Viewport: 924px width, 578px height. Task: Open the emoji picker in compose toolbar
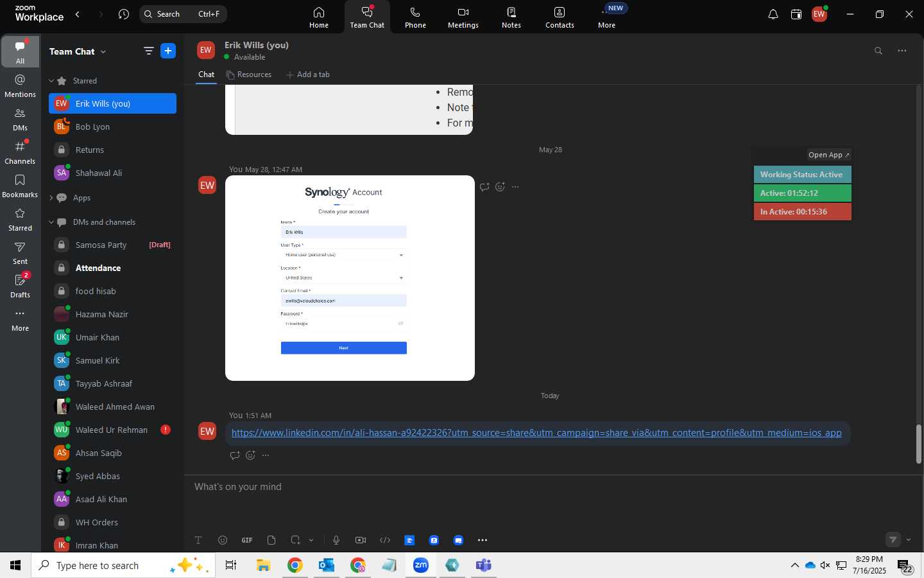pos(223,540)
